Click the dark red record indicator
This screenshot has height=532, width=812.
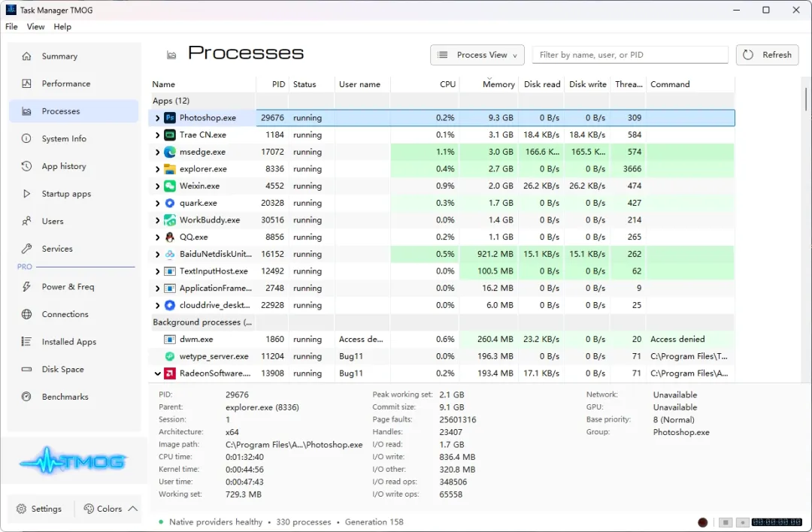[x=703, y=522]
